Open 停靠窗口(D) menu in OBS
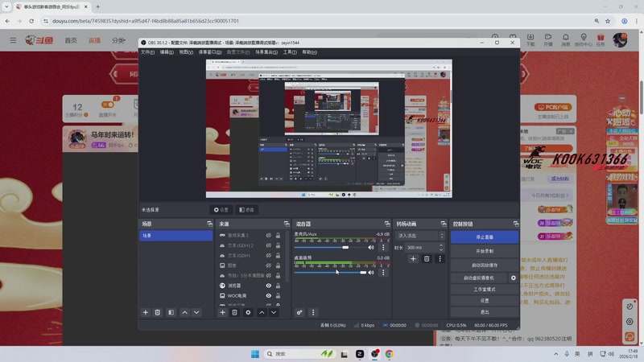The image size is (644, 362). coord(210,52)
